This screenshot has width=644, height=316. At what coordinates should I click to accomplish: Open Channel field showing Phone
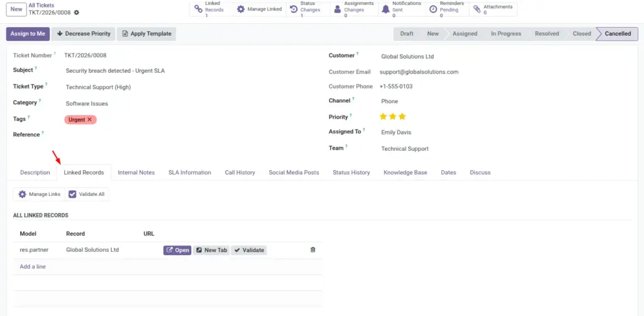click(x=505, y=101)
